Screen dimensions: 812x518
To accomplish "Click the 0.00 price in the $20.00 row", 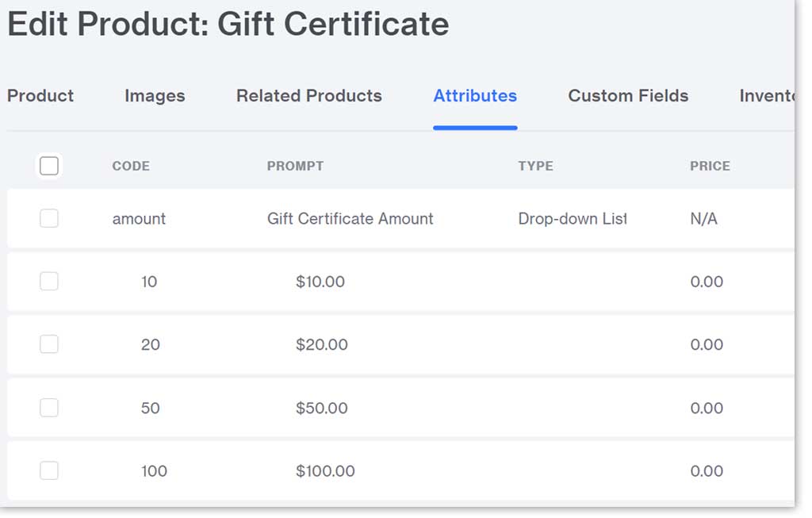I will point(707,344).
